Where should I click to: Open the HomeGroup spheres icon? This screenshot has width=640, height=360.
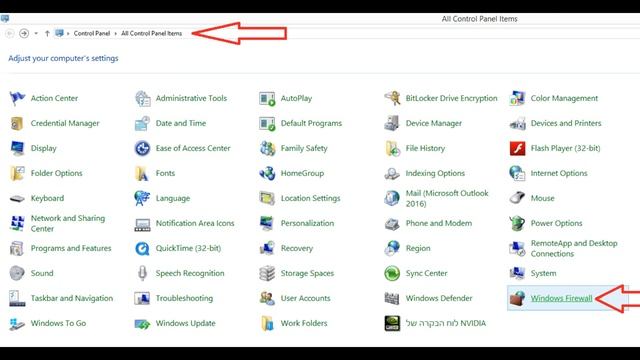coord(267,173)
